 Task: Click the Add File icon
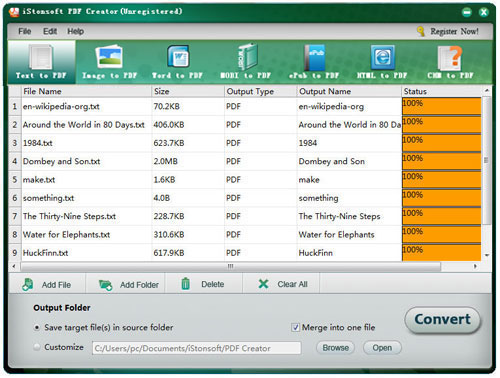[28, 285]
